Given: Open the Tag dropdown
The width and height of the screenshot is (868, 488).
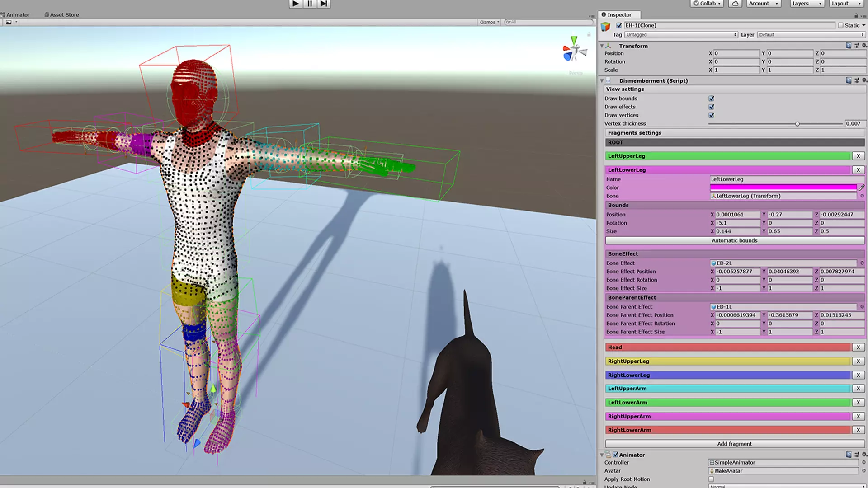Looking at the screenshot, I should tap(681, 35).
